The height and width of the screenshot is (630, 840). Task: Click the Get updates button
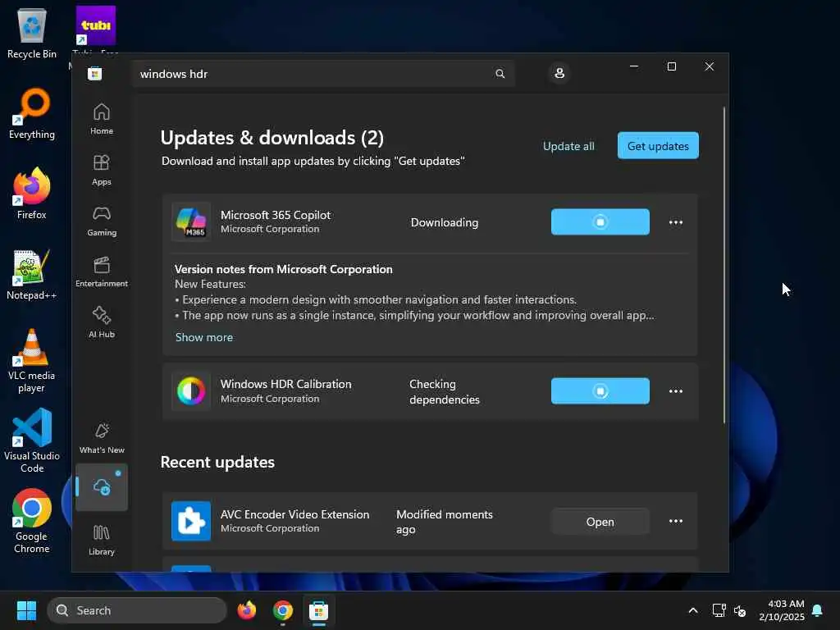coord(658,146)
